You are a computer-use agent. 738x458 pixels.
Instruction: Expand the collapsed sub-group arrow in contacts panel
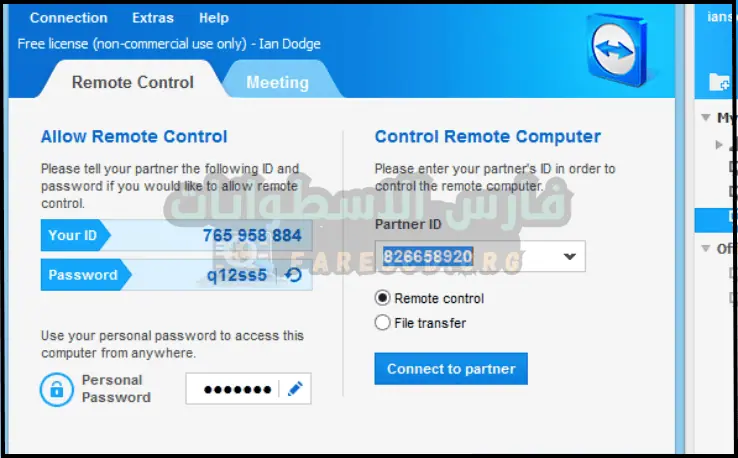coord(719,145)
